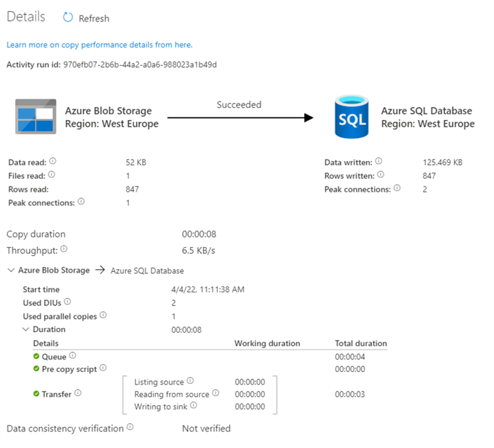Click the Total duration column header
This screenshot has height=448, width=494.
click(x=361, y=343)
